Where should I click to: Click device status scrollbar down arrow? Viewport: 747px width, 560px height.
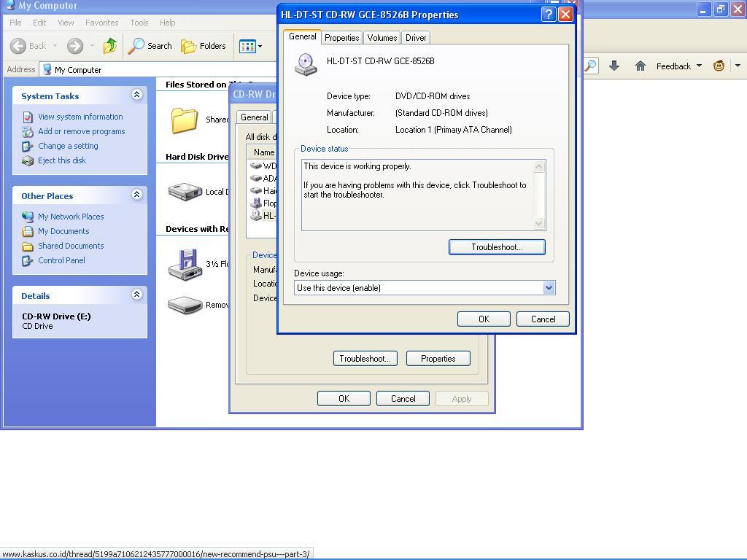(539, 223)
